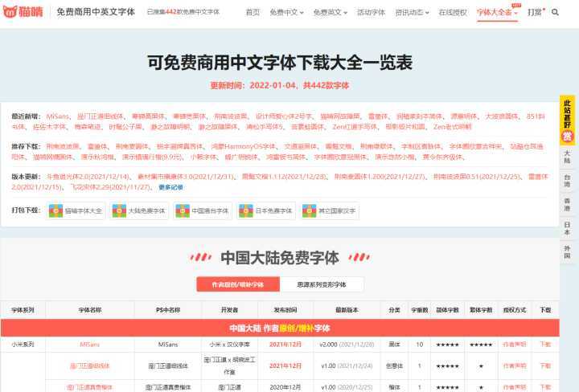Click the 免费商用中英文字体 site title
Image resolution: width=579 pixels, height=392 pixels.
[96, 12]
